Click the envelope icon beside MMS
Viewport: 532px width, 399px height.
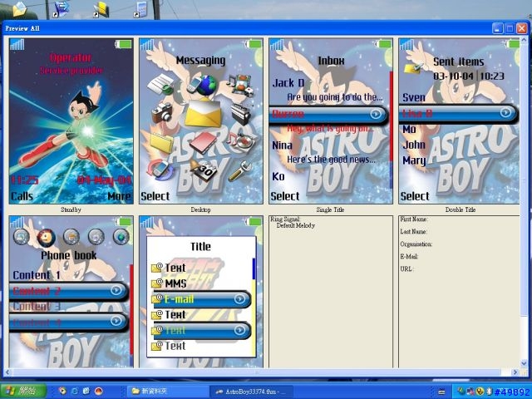pos(157,283)
